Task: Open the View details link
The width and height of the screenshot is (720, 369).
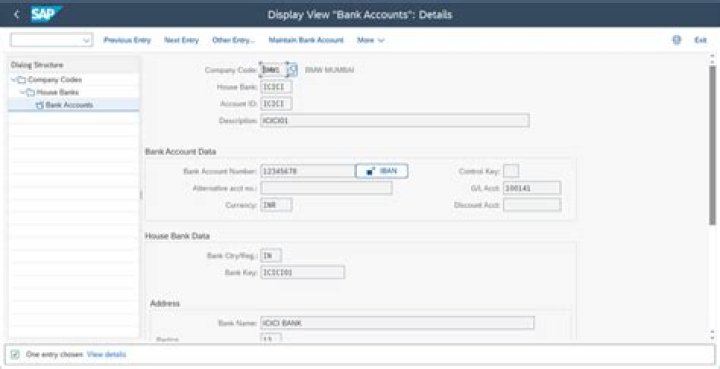Action: [106, 354]
